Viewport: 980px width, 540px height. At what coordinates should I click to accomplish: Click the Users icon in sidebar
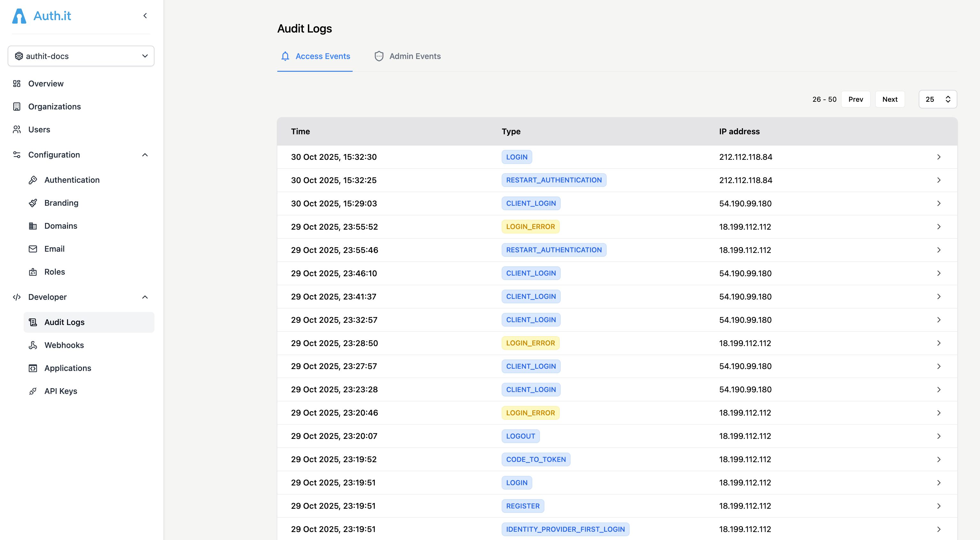tap(17, 129)
